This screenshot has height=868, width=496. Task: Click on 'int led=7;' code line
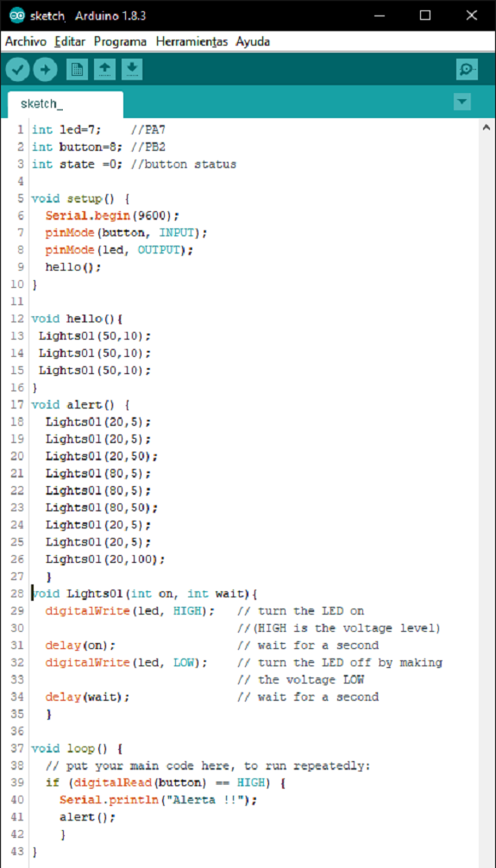point(66,130)
